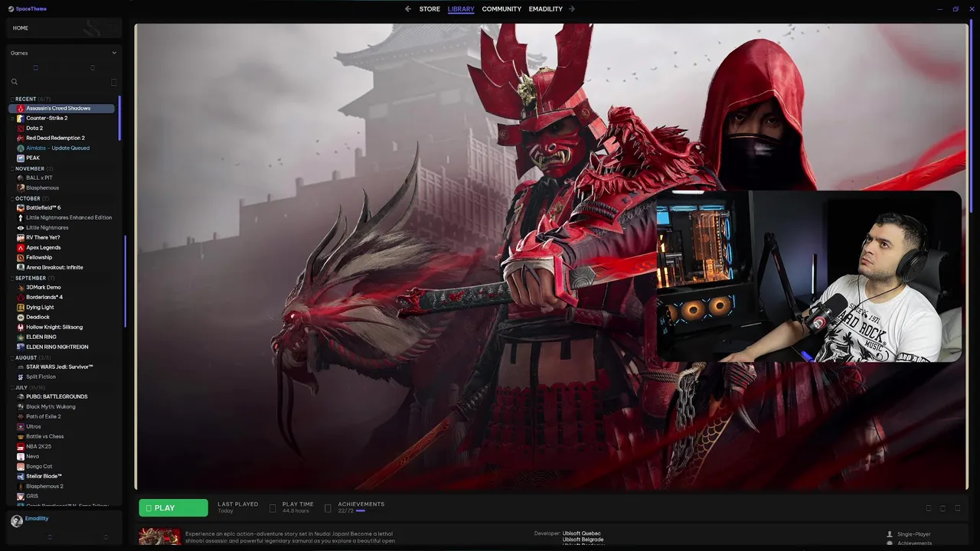
Task: Click the Assassin's Creed Shadows hero banner
Action: click(x=551, y=256)
